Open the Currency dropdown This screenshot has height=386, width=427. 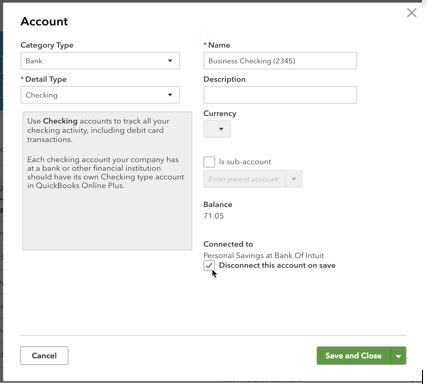(x=217, y=129)
